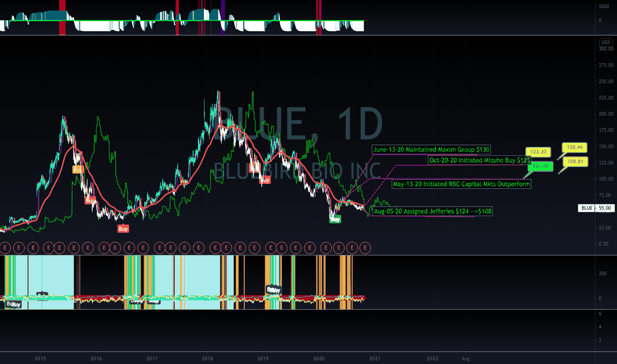The image size is (617, 364).
Task: Select the Aug-05-20 Assigned Jefferies annotation
Action: [432, 211]
